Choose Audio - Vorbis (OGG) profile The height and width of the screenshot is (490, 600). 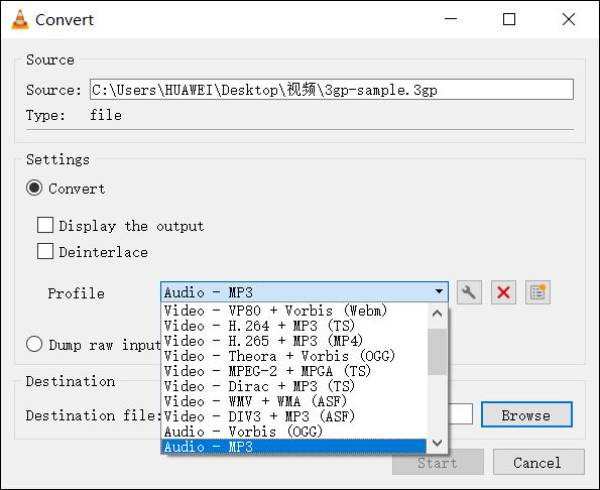(x=293, y=431)
